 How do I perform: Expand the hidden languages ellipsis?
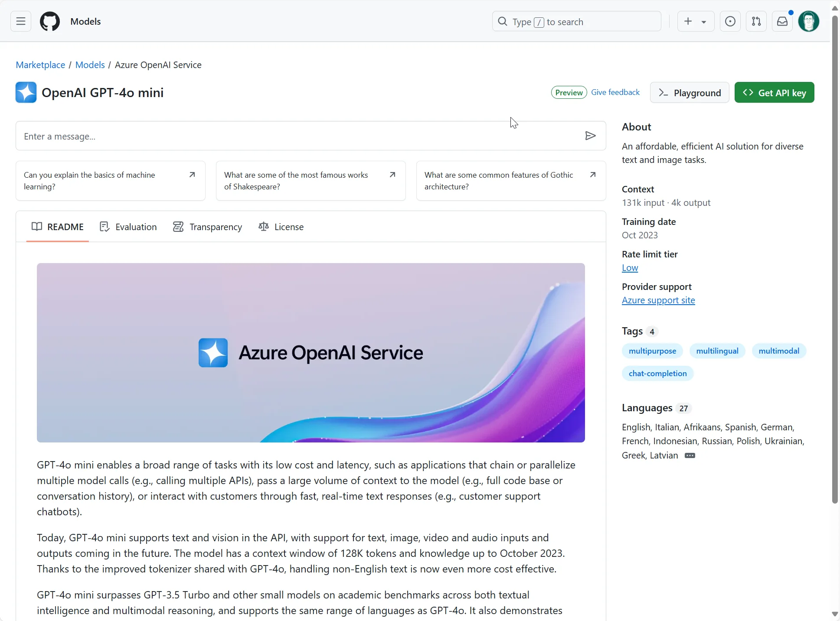(690, 455)
